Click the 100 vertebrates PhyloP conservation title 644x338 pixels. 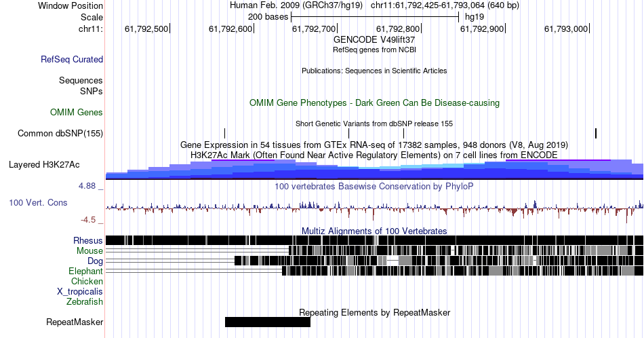374,186
